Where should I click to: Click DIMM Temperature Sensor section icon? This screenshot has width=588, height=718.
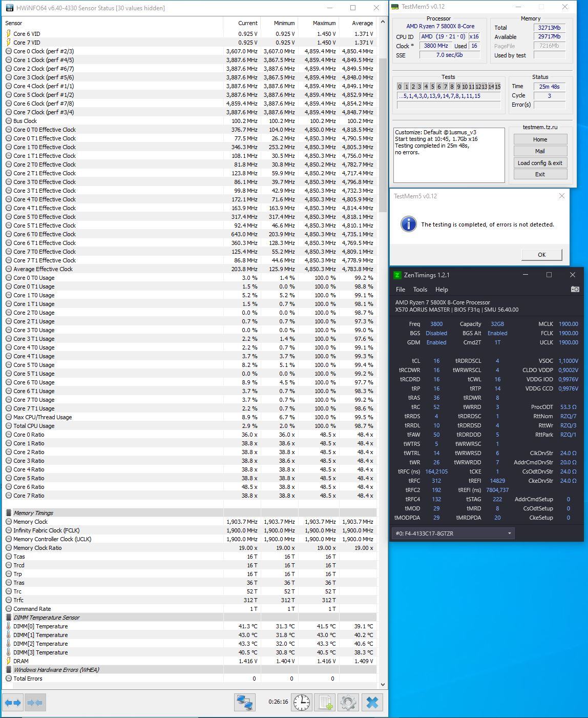click(x=9, y=618)
